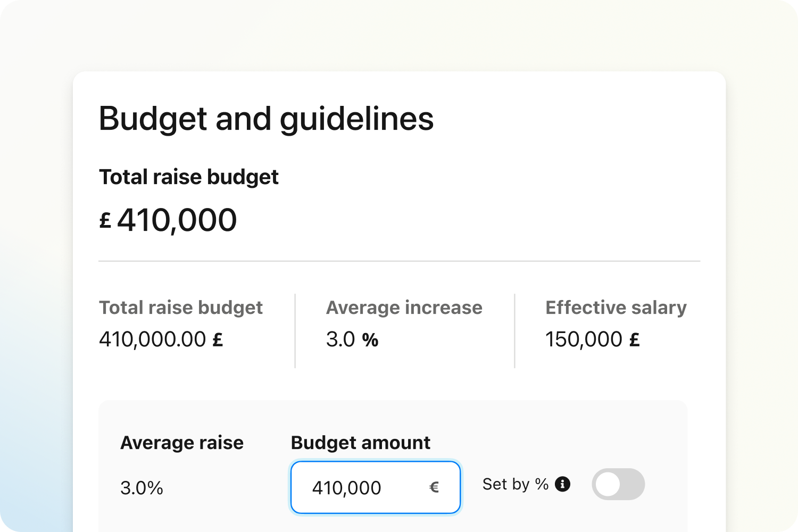
Task: Select the 150,000 £ effective salary value
Action: tap(593, 339)
